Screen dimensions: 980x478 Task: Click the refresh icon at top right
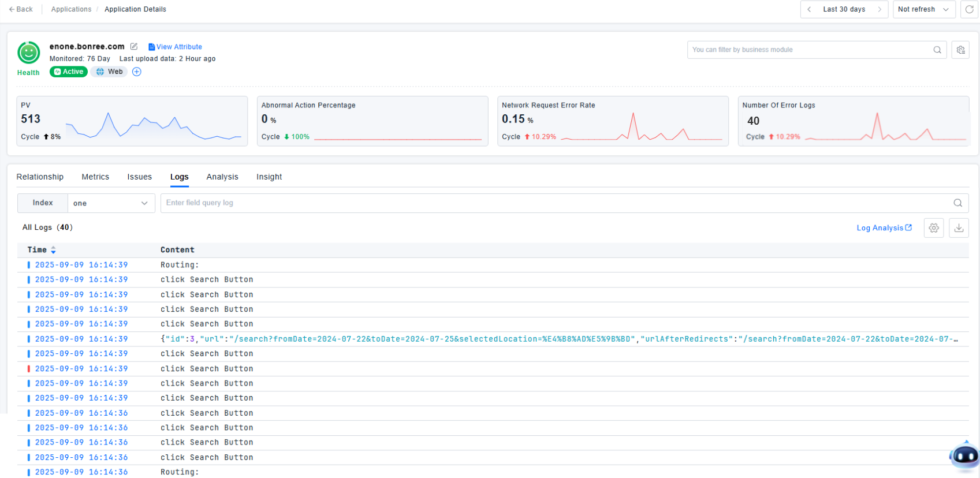(x=969, y=9)
